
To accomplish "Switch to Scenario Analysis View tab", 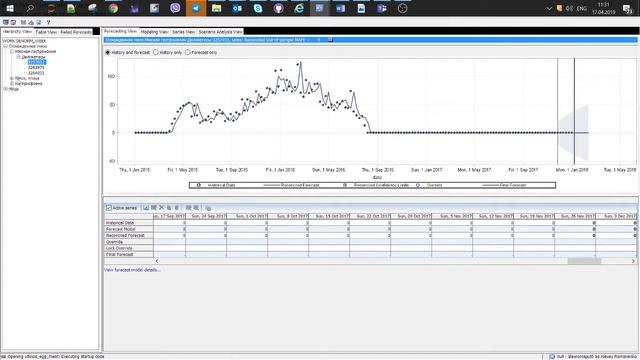I will coord(220,31).
